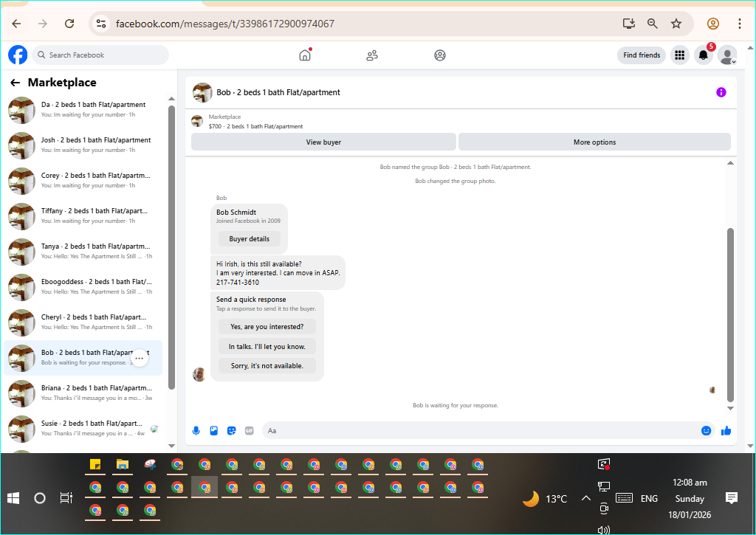Open conversation information purple icon
This screenshot has height=535, width=756.
721,92
